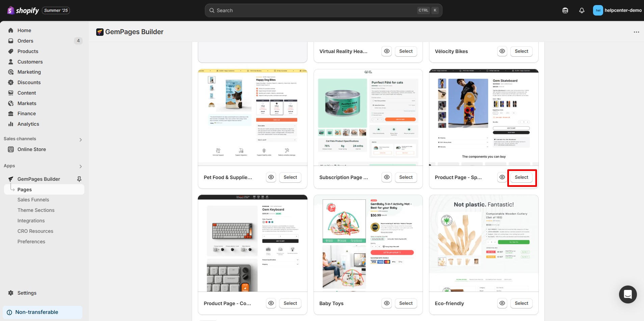644x321 pixels.
Task: Open Marketing from the sidebar
Action: pyautogui.click(x=29, y=72)
